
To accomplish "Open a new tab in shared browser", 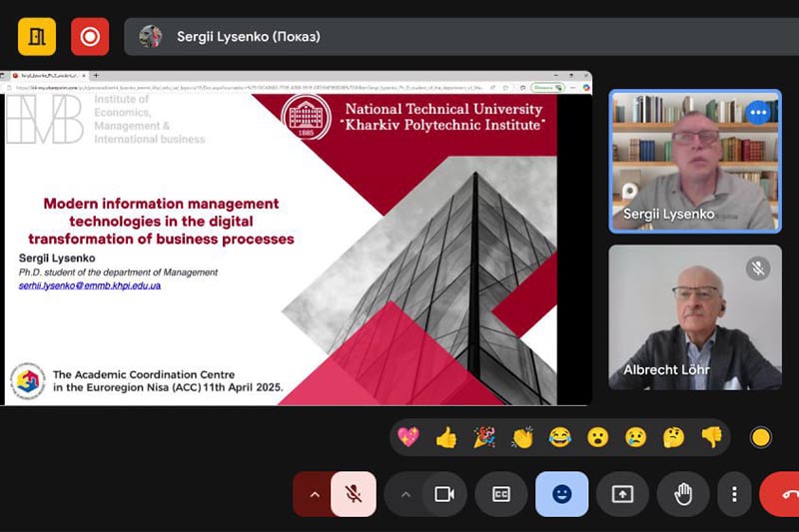I will point(96,75).
